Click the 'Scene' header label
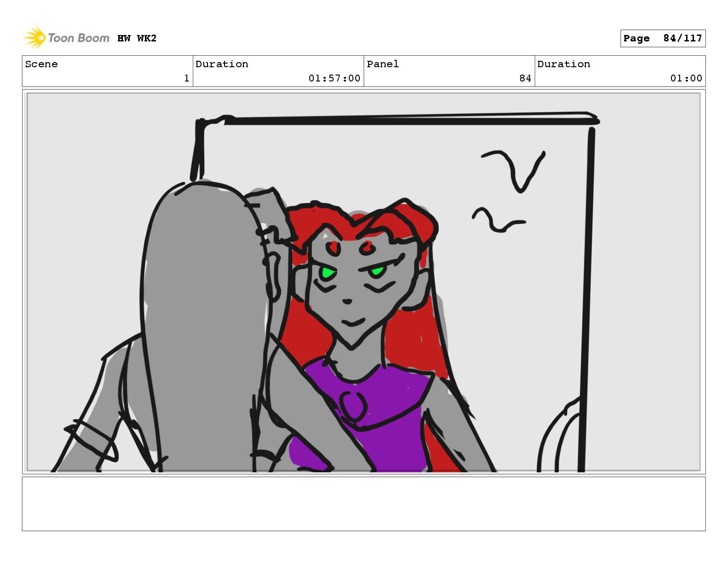The height and width of the screenshot is (564, 728). tap(41, 64)
